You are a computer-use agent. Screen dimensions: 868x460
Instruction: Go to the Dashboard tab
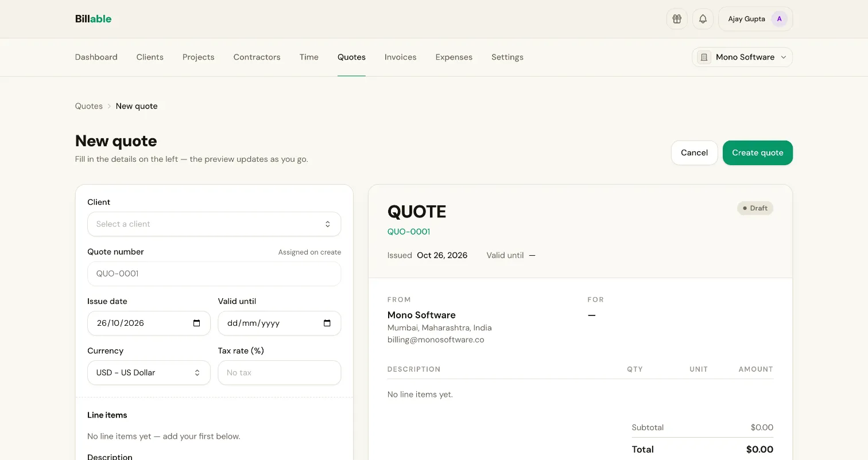[x=96, y=57]
